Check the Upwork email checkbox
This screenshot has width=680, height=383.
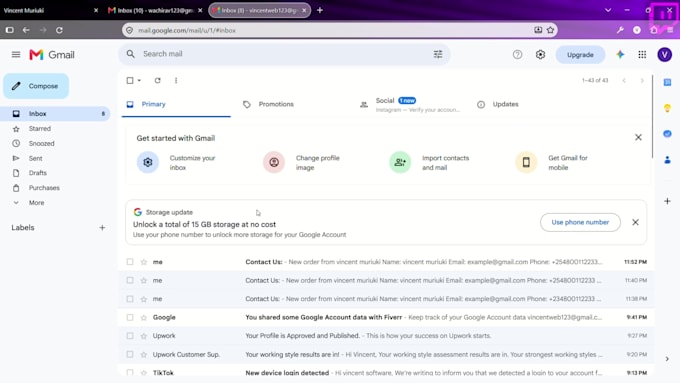[x=130, y=336]
